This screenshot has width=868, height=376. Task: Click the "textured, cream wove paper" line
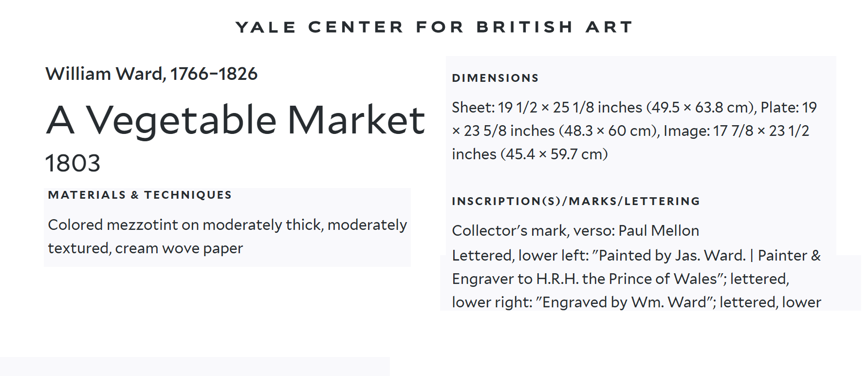click(x=145, y=248)
